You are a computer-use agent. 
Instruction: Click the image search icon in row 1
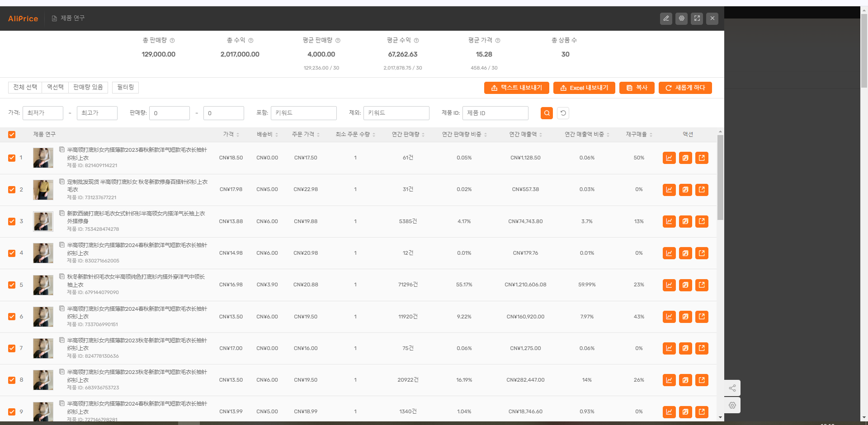pyautogui.click(x=685, y=158)
